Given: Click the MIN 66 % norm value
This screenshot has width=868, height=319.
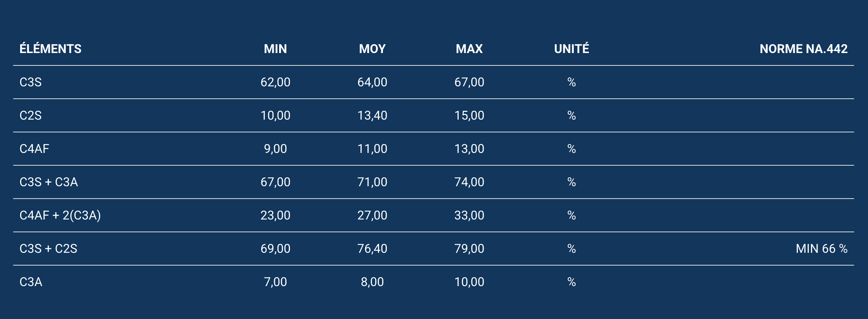Looking at the screenshot, I should point(822,249).
